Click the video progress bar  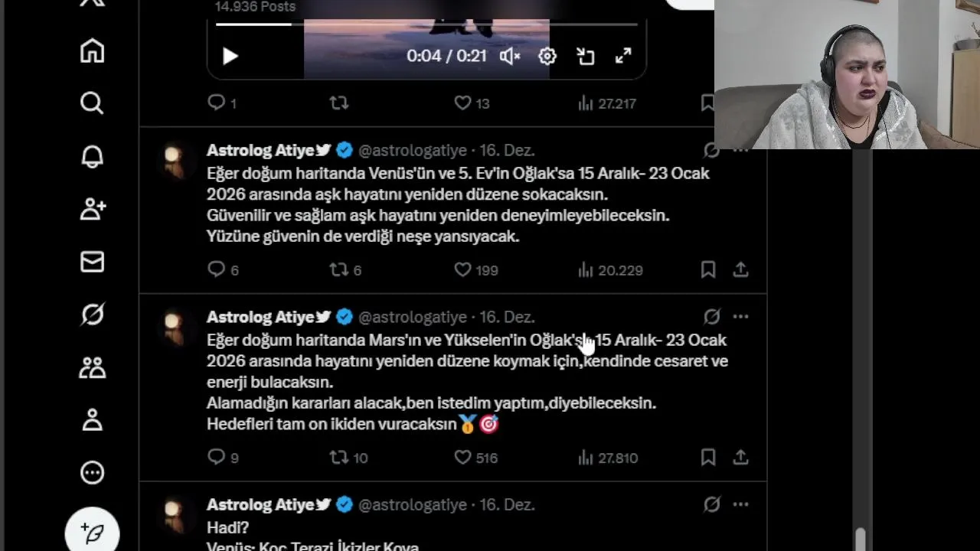426,24
